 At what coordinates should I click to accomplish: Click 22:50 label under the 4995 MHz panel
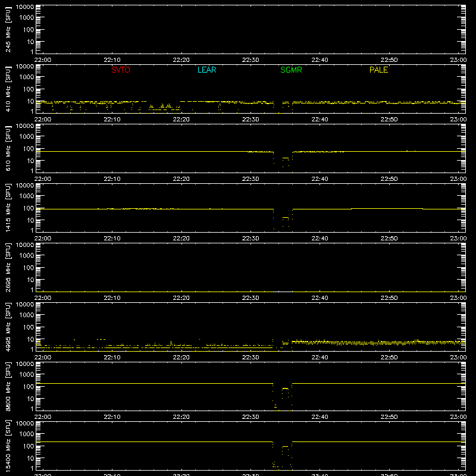point(389,358)
